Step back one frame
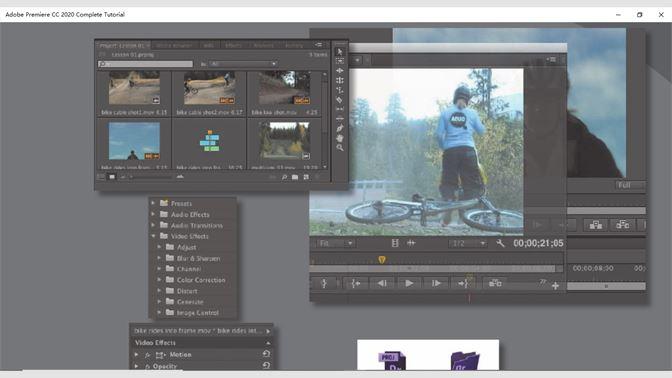This screenshot has height=378, width=672. [382, 283]
